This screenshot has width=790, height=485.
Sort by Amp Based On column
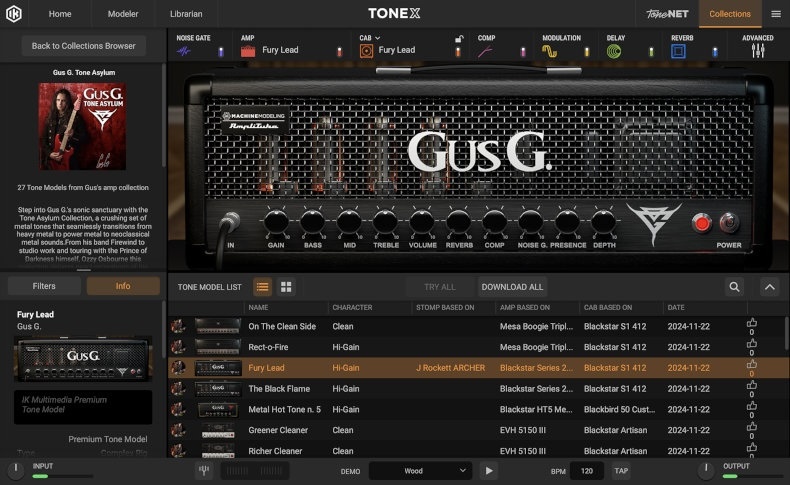(x=524, y=307)
